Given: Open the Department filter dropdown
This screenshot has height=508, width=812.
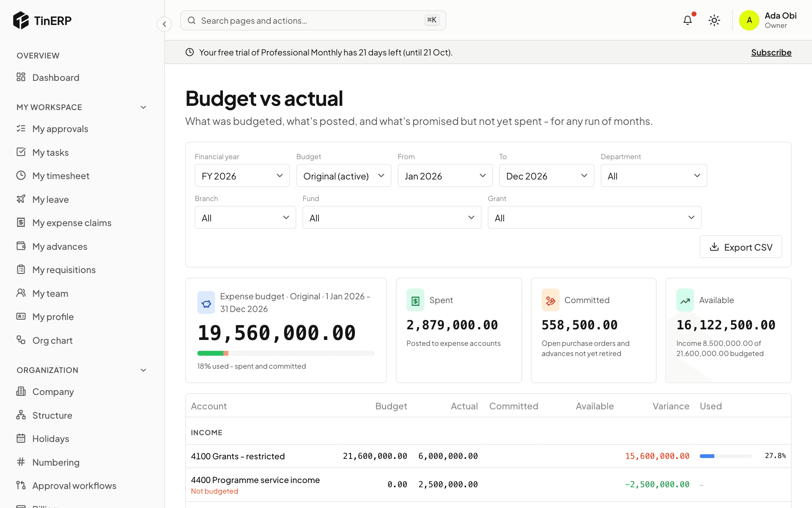Looking at the screenshot, I should pos(654,176).
